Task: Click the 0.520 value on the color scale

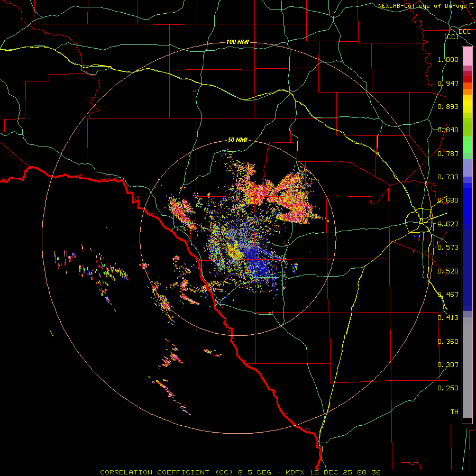Action: point(448,271)
